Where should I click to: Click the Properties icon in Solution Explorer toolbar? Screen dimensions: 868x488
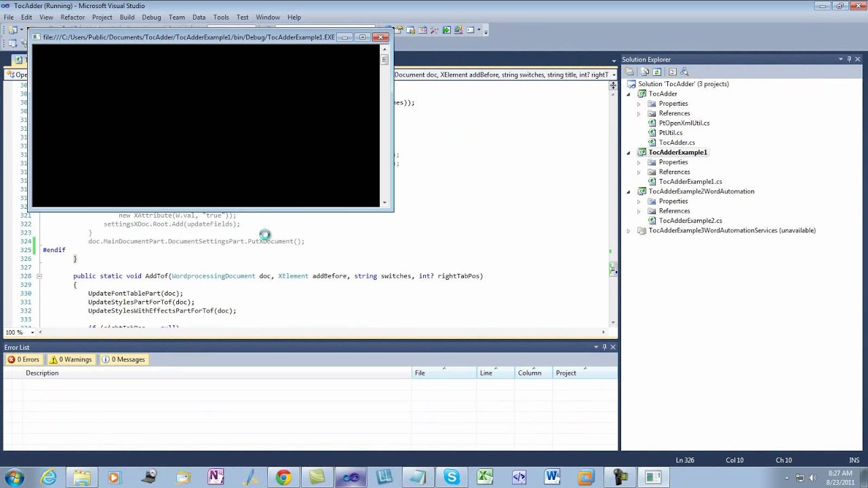click(x=630, y=72)
